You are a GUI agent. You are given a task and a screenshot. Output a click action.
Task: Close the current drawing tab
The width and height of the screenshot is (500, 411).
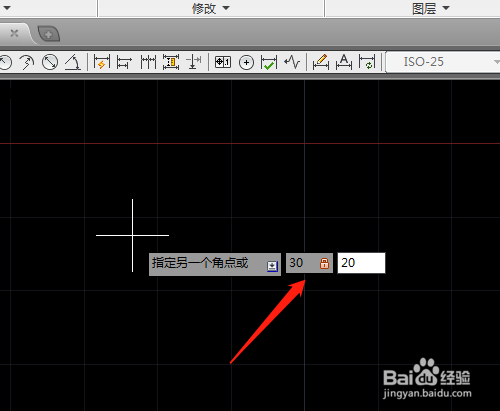pyautogui.click(x=14, y=33)
